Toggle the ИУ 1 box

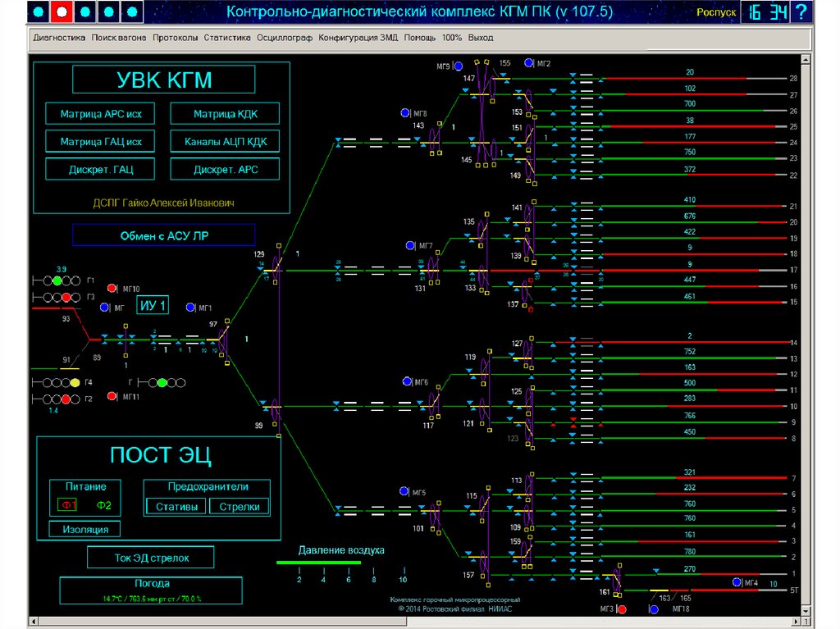pos(153,306)
